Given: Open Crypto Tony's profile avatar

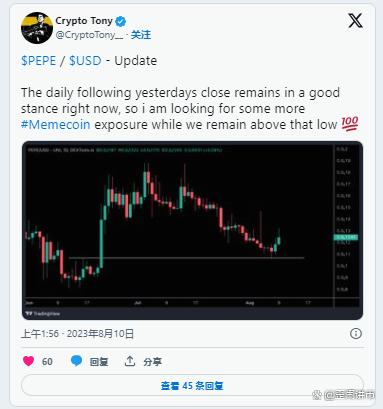Looking at the screenshot, I should point(37,28).
